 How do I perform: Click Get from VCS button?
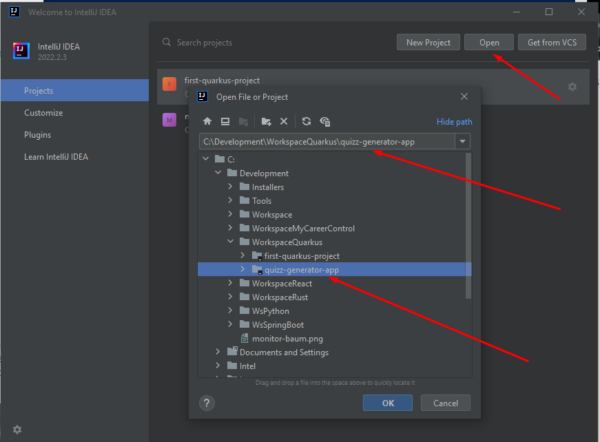pyautogui.click(x=552, y=42)
